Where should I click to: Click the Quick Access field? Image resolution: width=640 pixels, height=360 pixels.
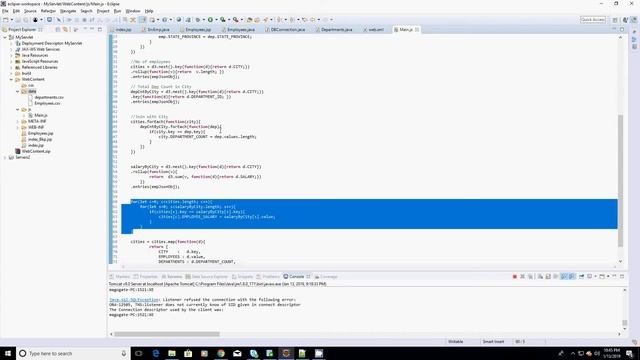593,20
